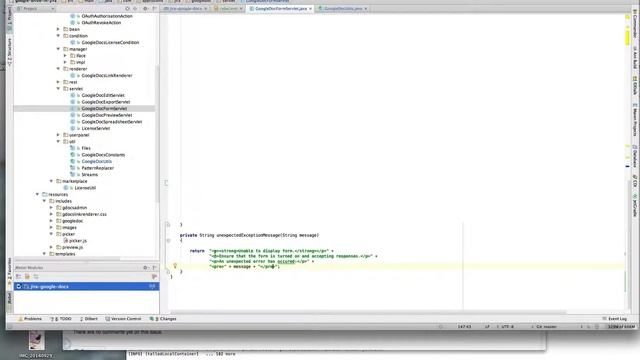
Task: Collapse the servlet package folder
Action: 58,89
